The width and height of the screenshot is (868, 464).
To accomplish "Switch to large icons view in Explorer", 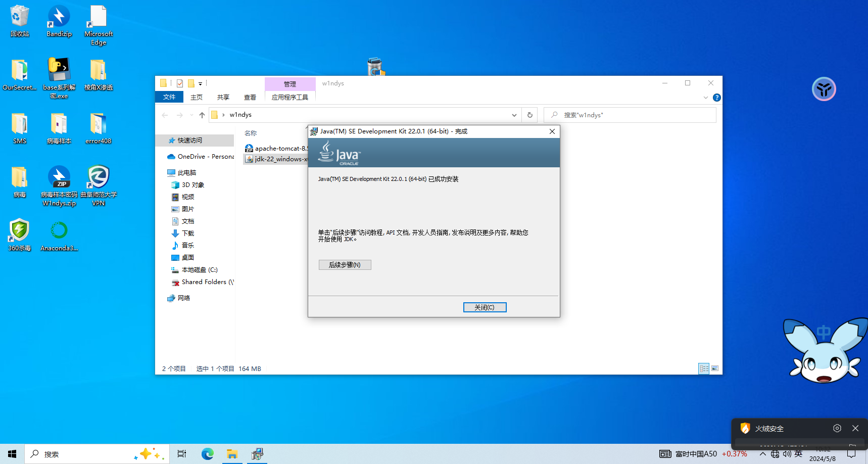I will 715,368.
